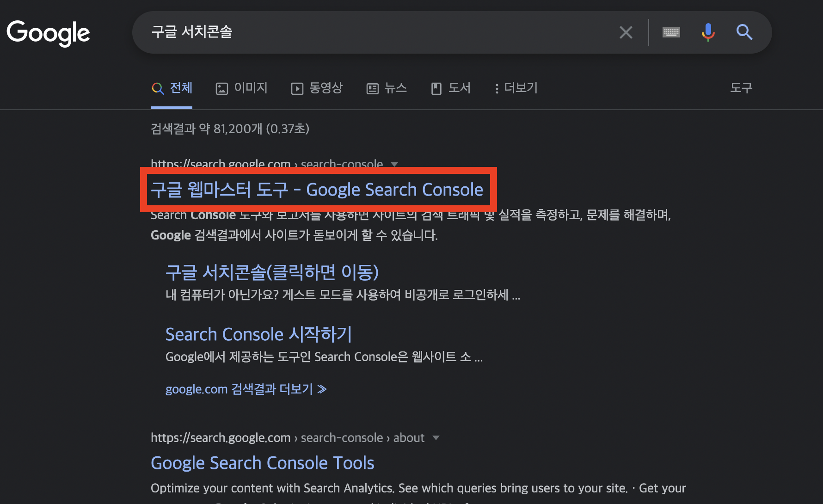Click the Google logo
This screenshot has width=823, height=504.
click(48, 33)
